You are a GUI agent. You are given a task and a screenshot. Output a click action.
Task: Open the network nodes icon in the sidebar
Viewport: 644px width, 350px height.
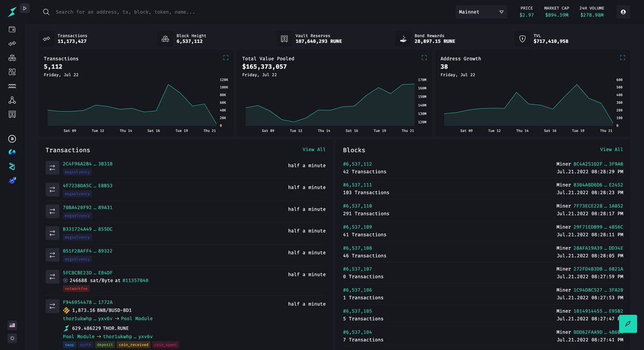(x=12, y=100)
